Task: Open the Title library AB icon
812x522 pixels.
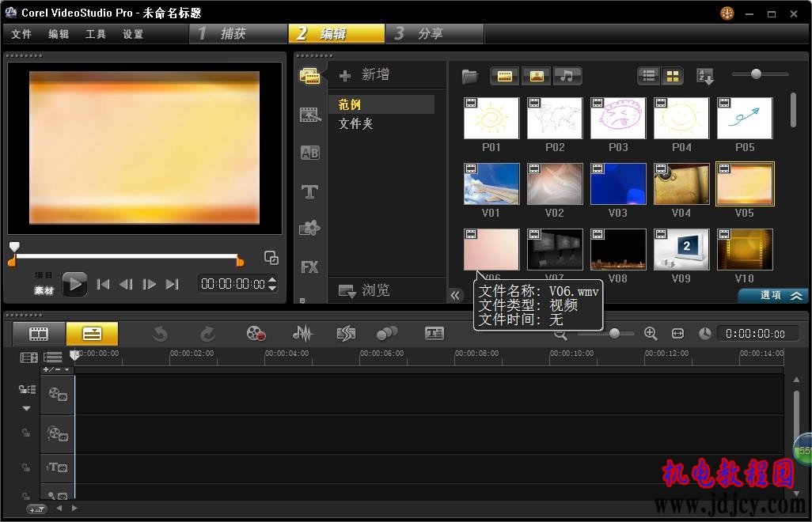Action: coord(309,153)
